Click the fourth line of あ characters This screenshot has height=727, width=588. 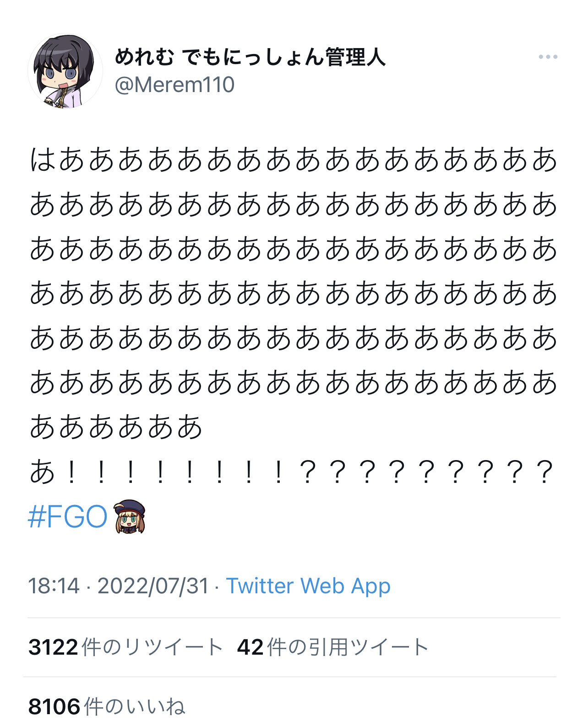tap(293, 293)
